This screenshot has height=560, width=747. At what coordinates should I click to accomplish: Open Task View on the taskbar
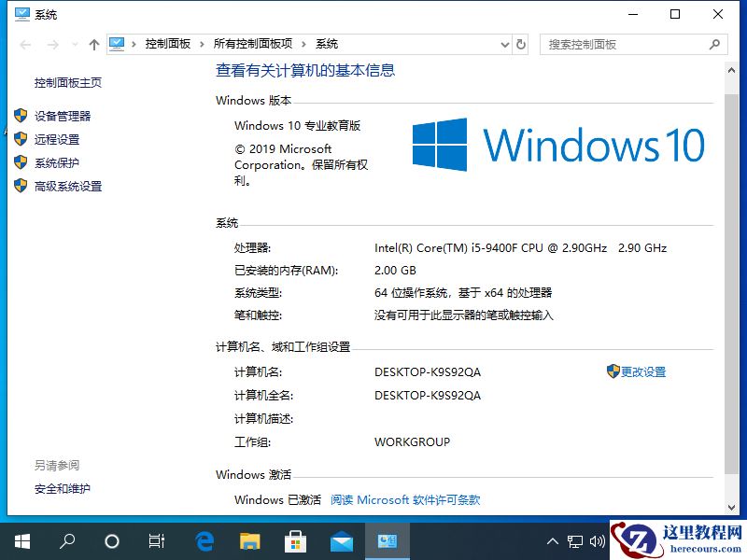pos(156,541)
